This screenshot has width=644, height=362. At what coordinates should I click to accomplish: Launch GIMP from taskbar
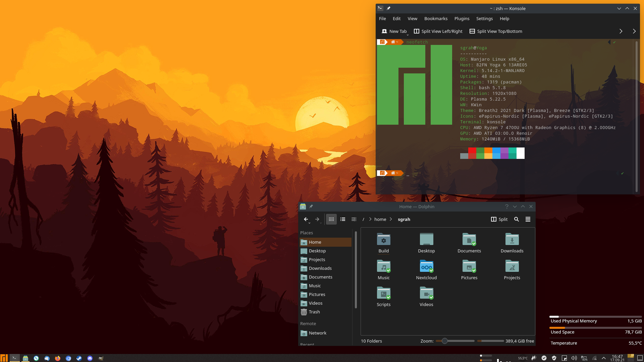(x=101, y=358)
